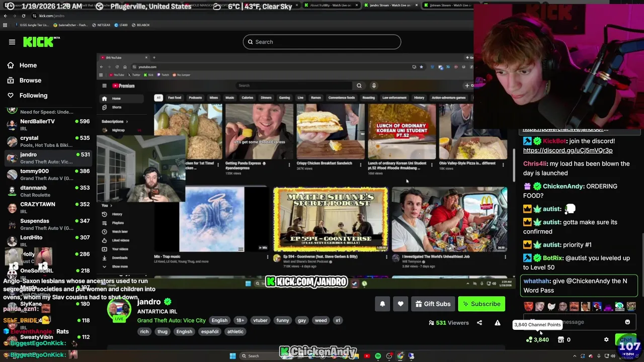This screenshot has height=362, width=644.
Task: Open Windows Start button on taskbar
Action: coord(232,356)
